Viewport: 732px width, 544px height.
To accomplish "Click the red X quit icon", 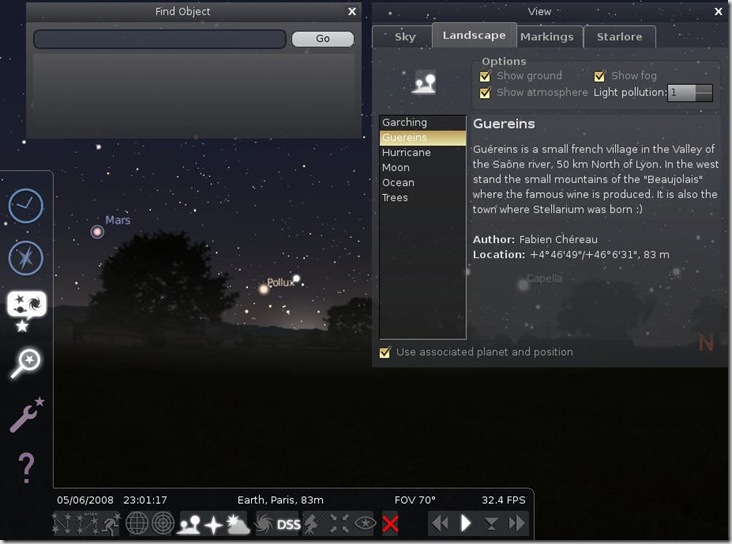I will click(390, 524).
